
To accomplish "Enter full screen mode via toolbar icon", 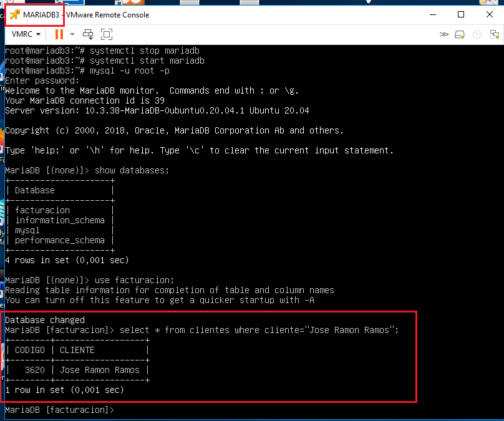I will (x=107, y=34).
